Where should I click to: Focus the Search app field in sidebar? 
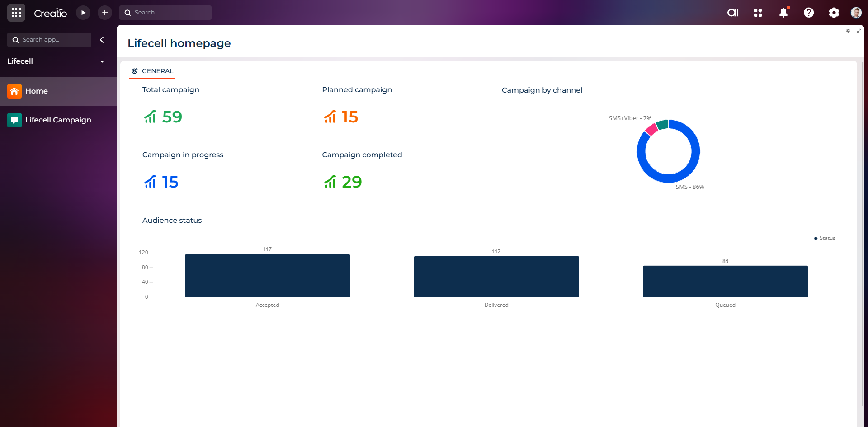point(49,40)
